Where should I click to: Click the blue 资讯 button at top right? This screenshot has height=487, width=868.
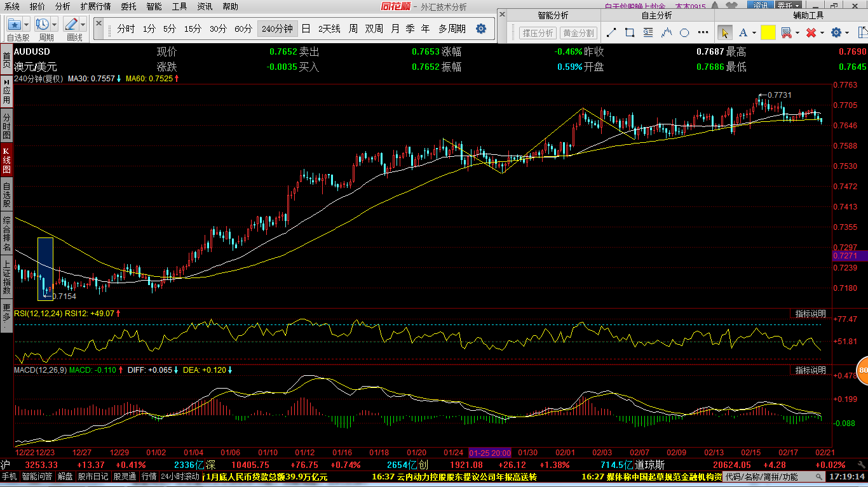tap(760, 6)
